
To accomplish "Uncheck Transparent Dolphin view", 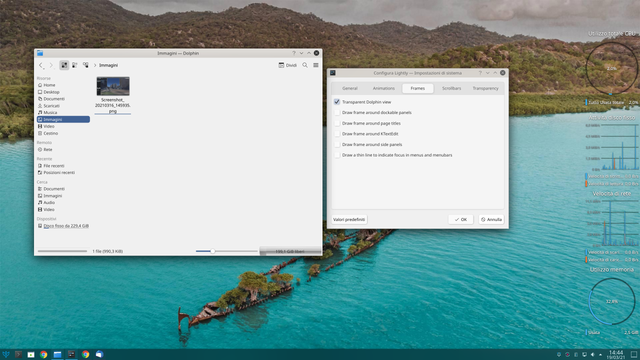I will click(337, 102).
